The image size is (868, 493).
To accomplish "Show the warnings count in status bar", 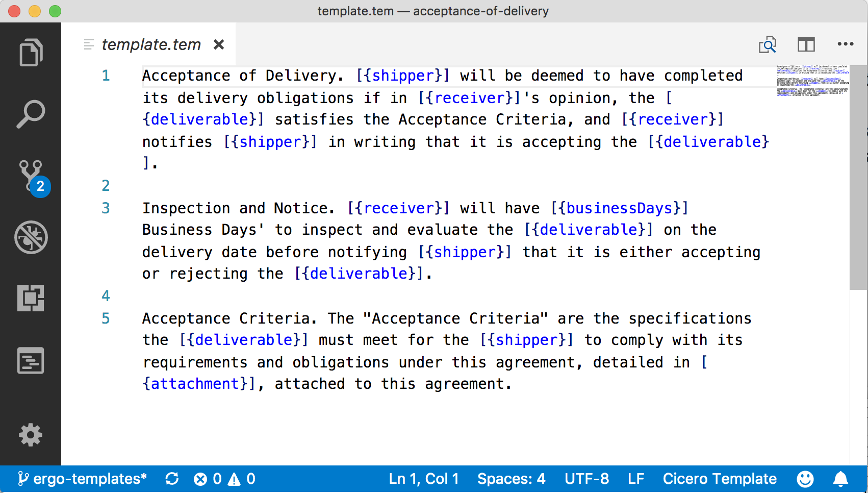I will (x=242, y=479).
